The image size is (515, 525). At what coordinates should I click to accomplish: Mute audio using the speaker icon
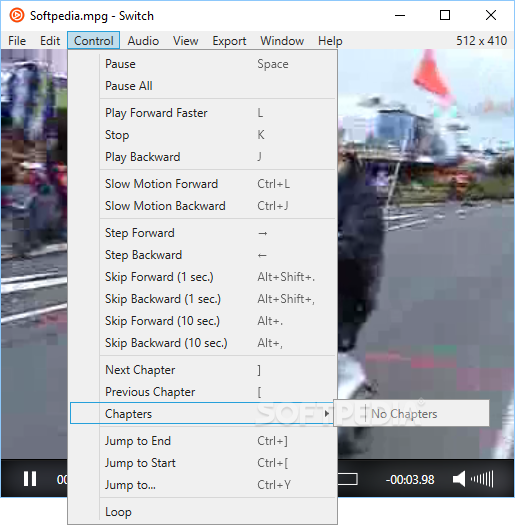pos(459,479)
